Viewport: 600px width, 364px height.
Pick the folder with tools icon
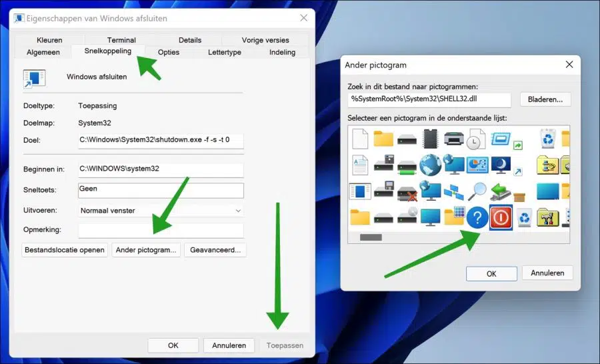547,217
